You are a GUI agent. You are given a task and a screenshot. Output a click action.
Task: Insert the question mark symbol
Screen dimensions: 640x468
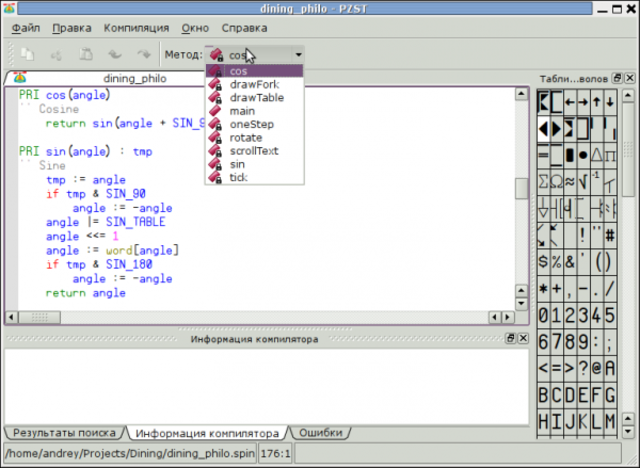[583, 368]
